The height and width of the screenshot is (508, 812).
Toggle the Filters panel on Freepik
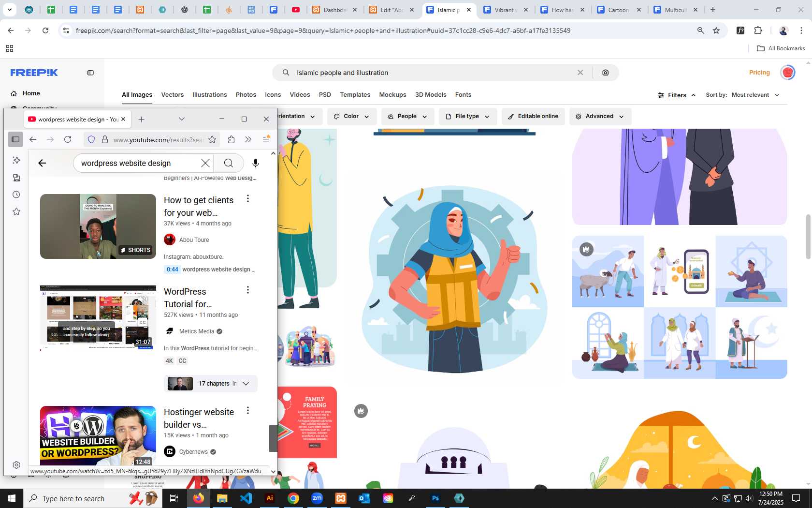[x=677, y=95]
